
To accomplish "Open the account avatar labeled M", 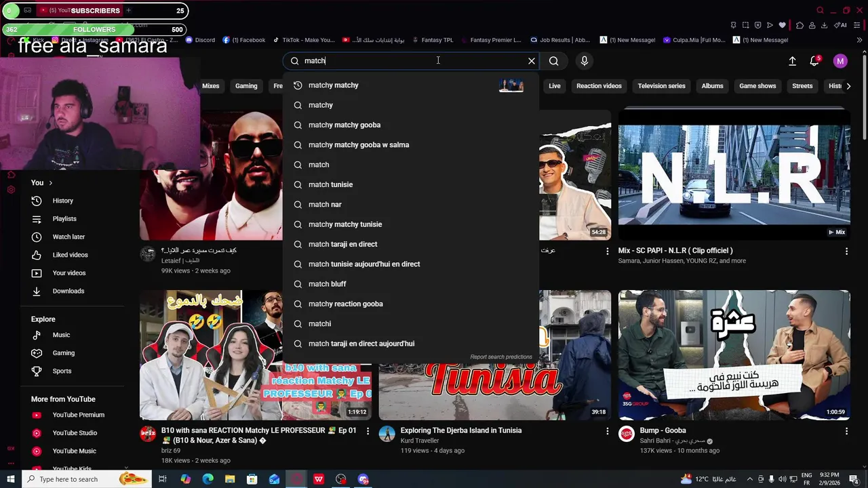I will point(840,61).
